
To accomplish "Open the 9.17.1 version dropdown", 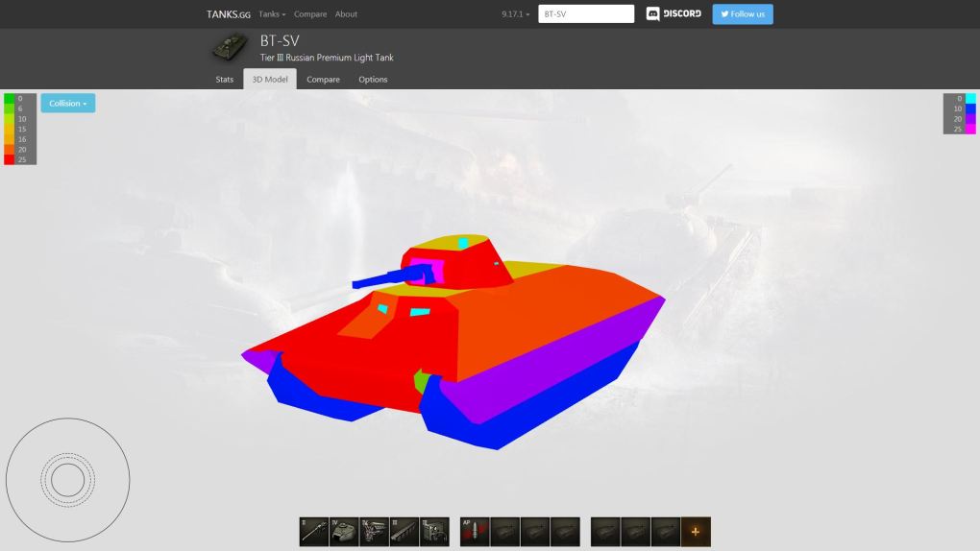I will 515,14.
